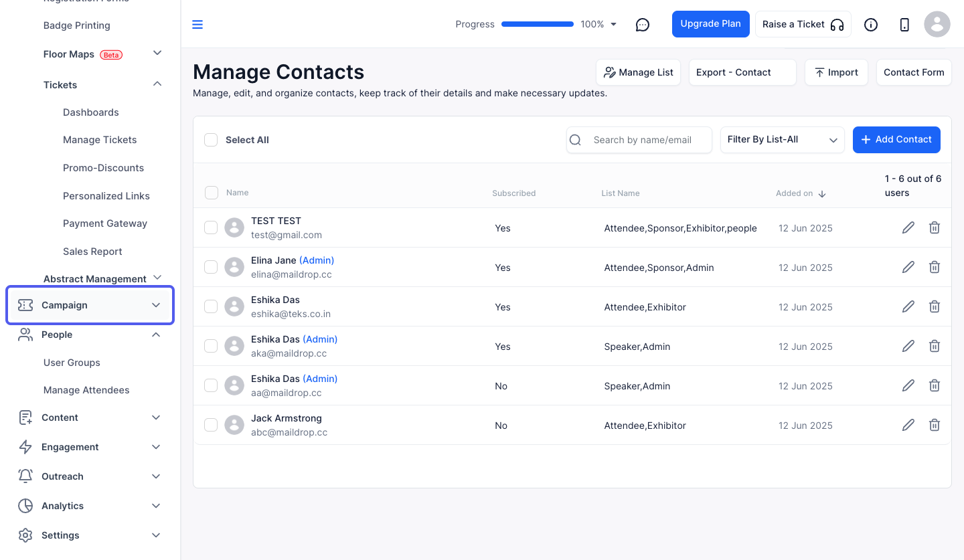Select checkbox for eshika@teks.co.in row
Image resolution: width=964 pixels, height=560 pixels.
[211, 306]
